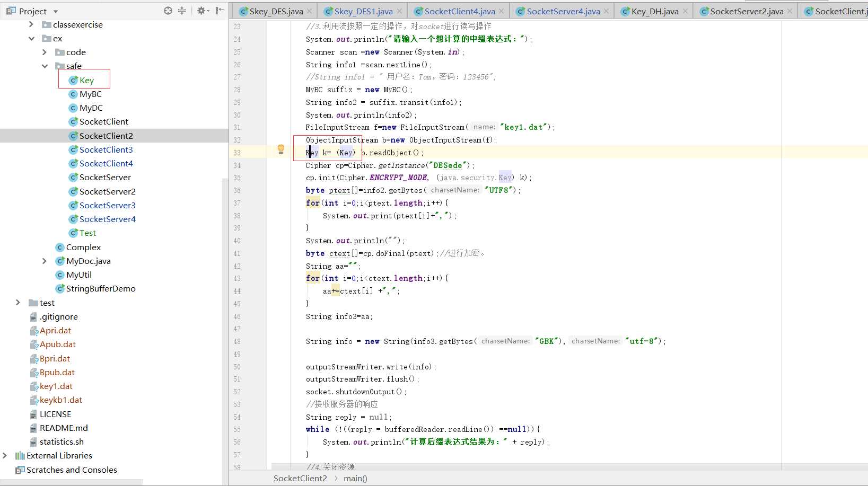Select the Key class in project tree
This screenshot has height=486, width=868.
[86, 80]
